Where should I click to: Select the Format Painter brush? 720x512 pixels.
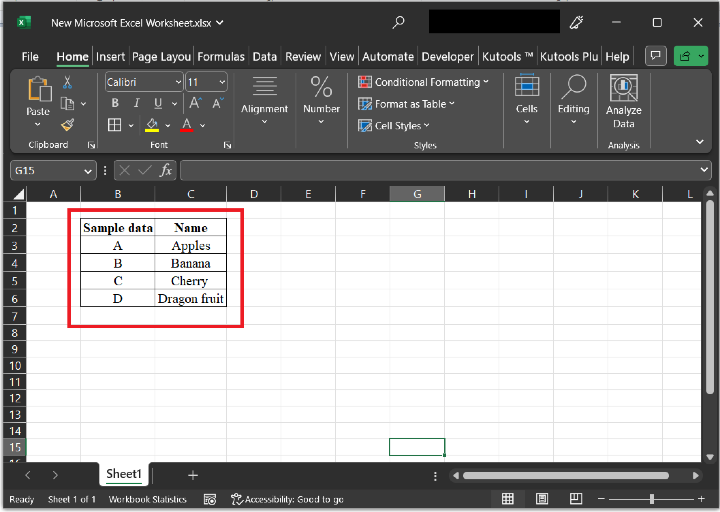[x=67, y=125]
